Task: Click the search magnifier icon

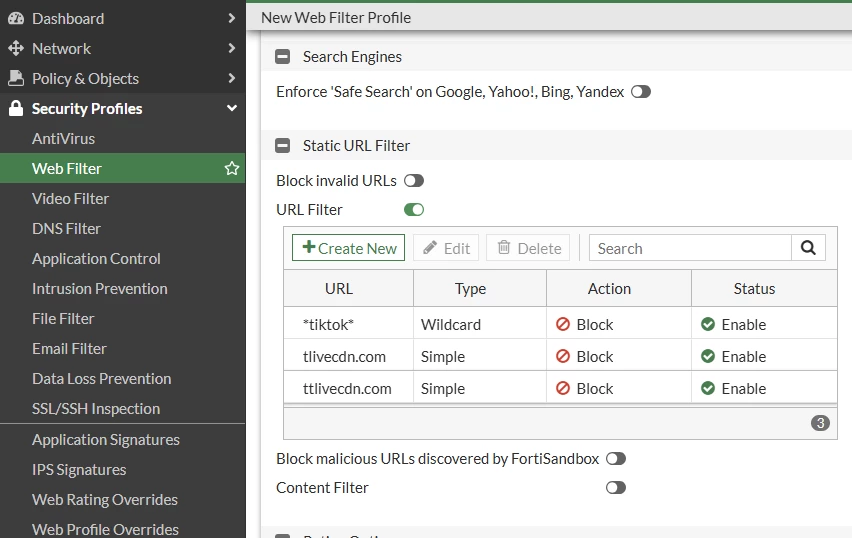Action: pyautogui.click(x=808, y=248)
